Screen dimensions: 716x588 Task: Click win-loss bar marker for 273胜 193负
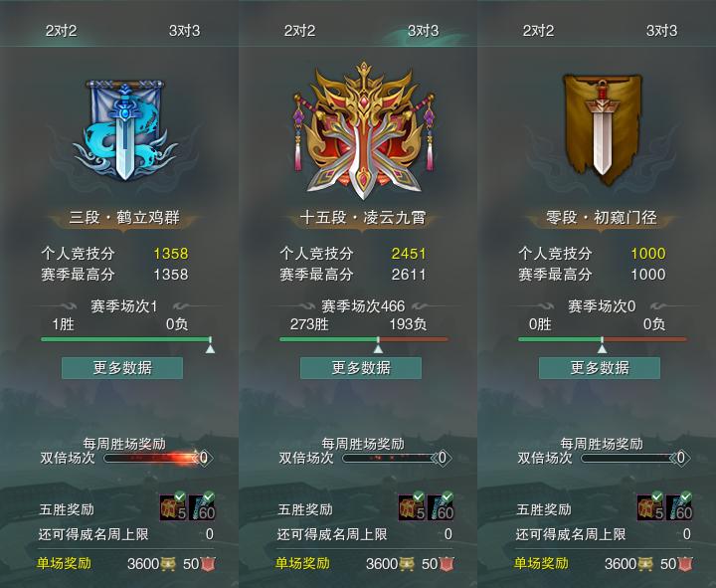pos(378,346)
